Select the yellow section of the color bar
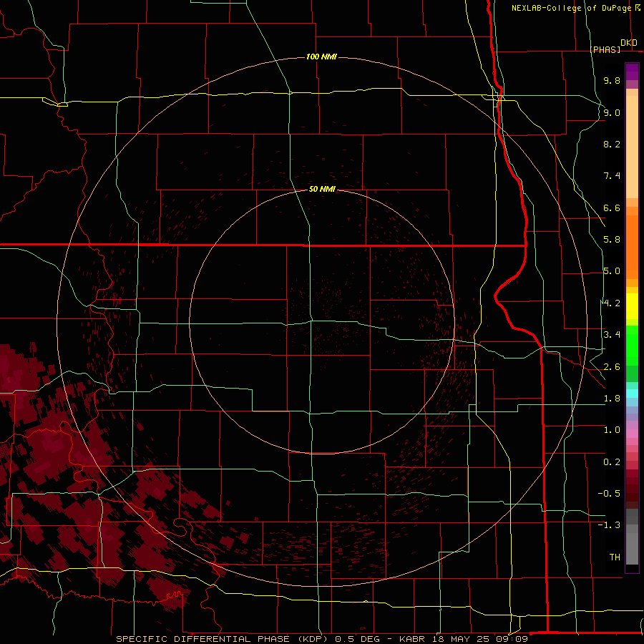 632,306
